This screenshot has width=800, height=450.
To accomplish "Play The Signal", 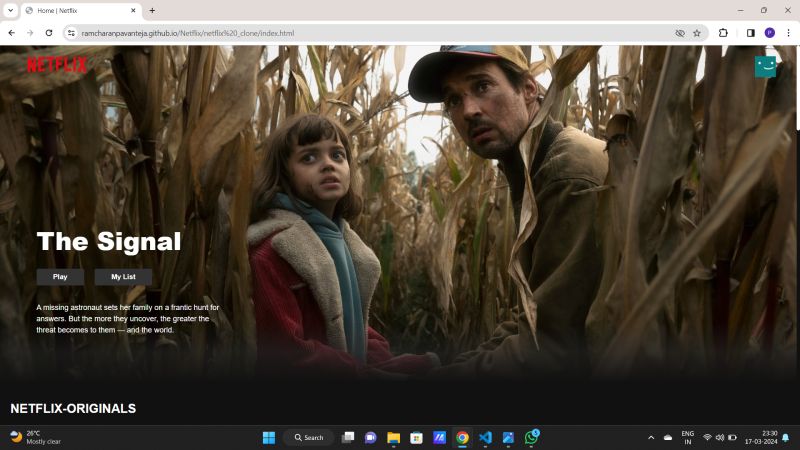I will click(x=60, y=277).
